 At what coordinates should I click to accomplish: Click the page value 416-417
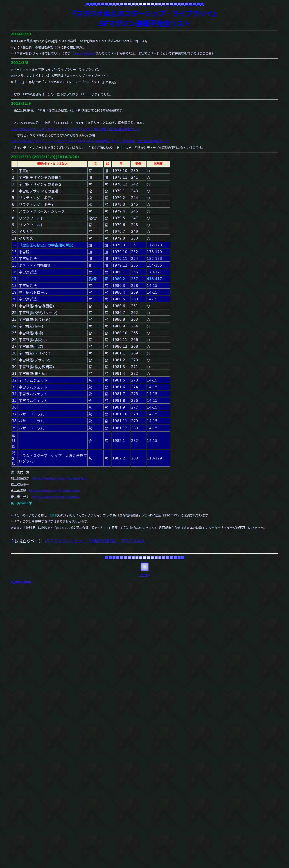pos(158,279)
